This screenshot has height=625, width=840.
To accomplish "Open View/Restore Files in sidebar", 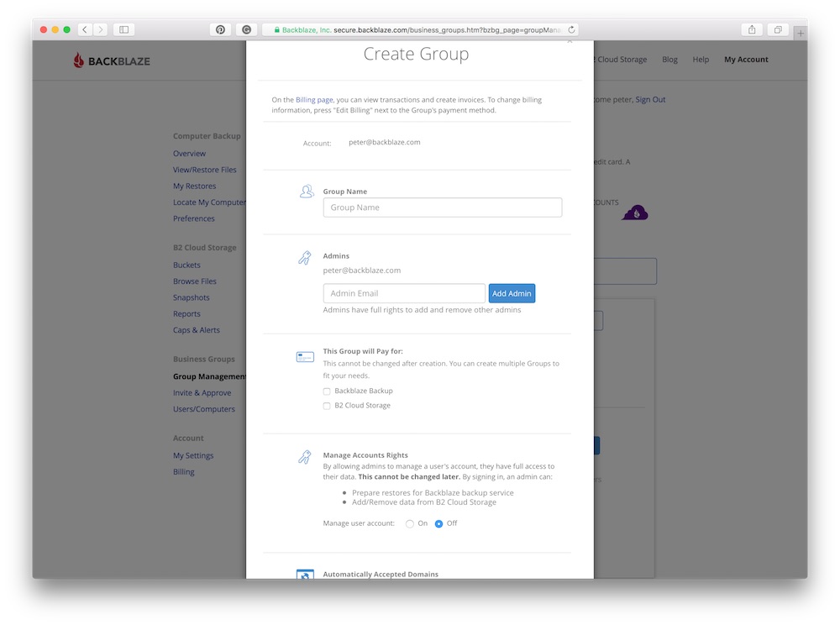I will [x=205, y=170].
